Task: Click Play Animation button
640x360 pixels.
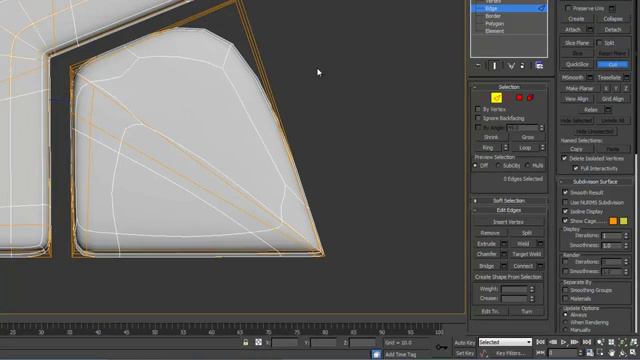Action: [564, 342]
